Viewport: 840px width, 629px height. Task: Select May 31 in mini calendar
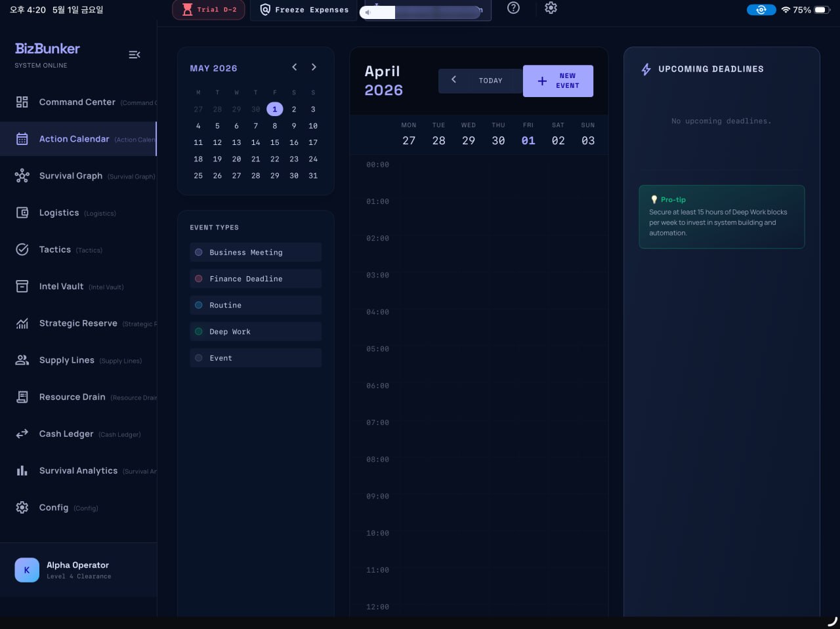coord(313,176)
